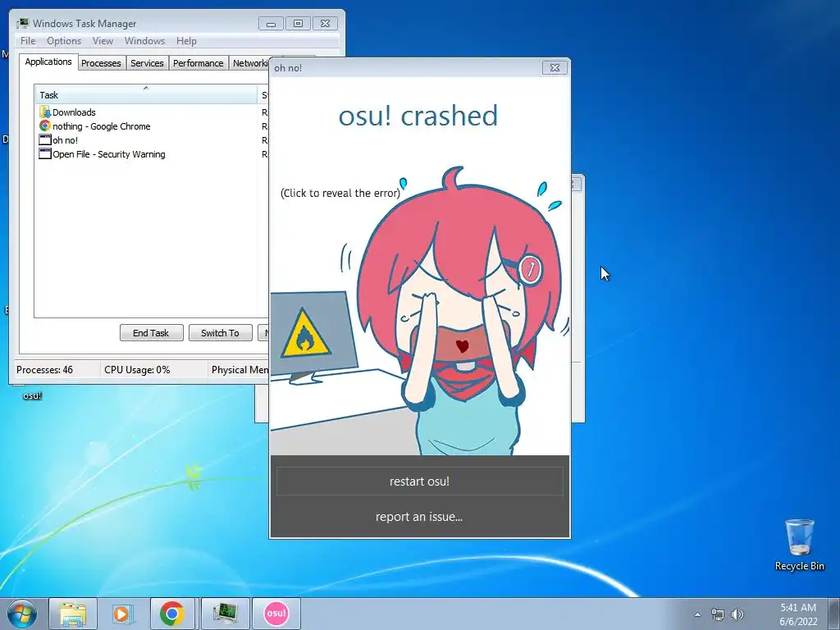Open the Windows menu in Task Manager
This screenshot has width=840, height=630.
coord(144,41)
